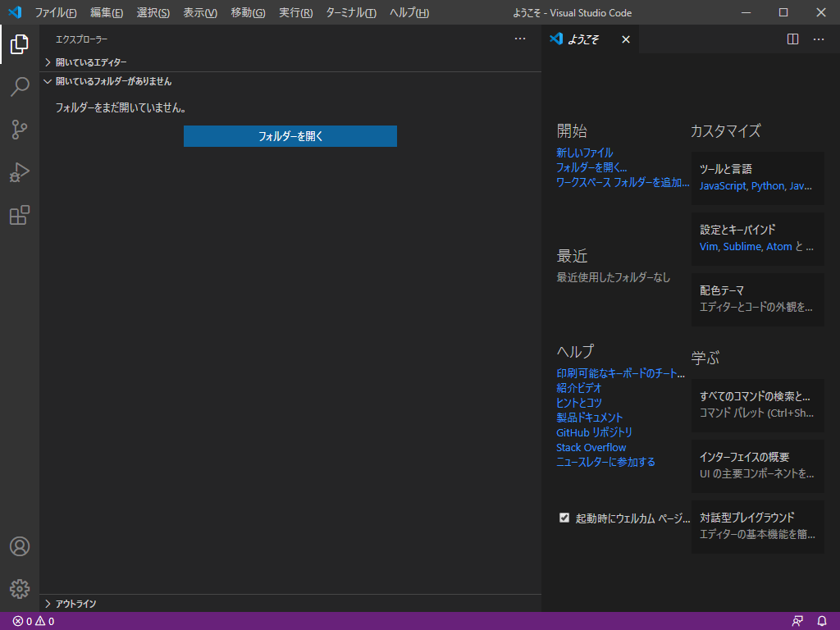840x630 pixels.
Task: Close the ようこそ tab
Action: [x=626, y=39]
